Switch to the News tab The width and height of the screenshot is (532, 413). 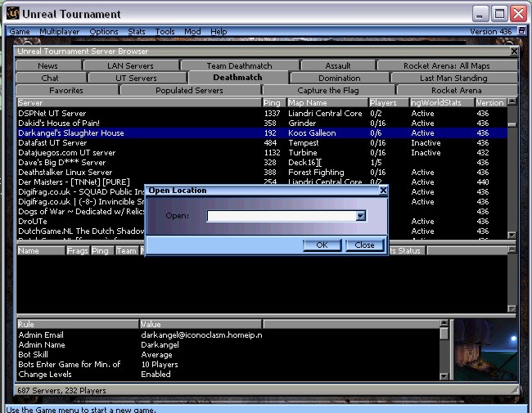pyautogui.click(x=47, y=65)
